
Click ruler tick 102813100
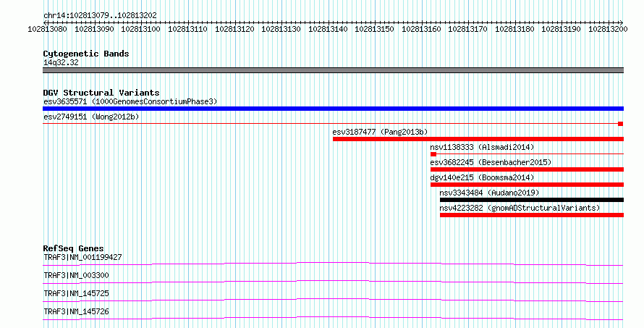coord(140,29)
